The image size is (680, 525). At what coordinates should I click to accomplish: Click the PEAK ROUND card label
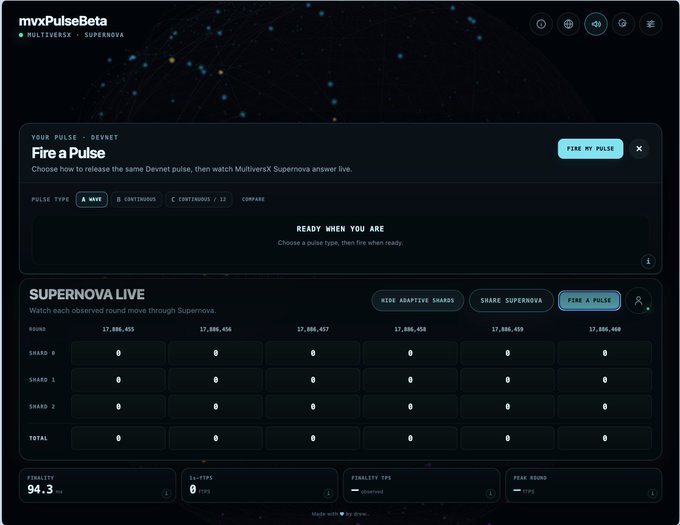(530, 478)
